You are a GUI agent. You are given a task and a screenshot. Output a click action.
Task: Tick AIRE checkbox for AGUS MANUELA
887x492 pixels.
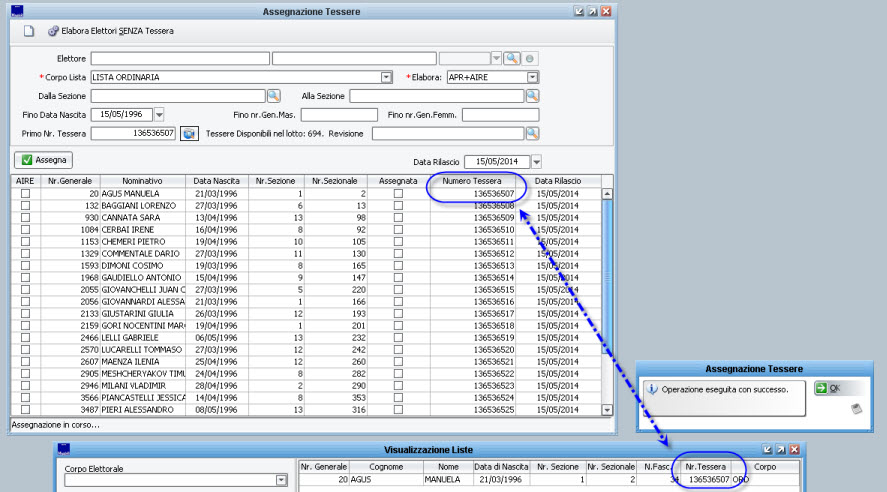tap(25, 194)
